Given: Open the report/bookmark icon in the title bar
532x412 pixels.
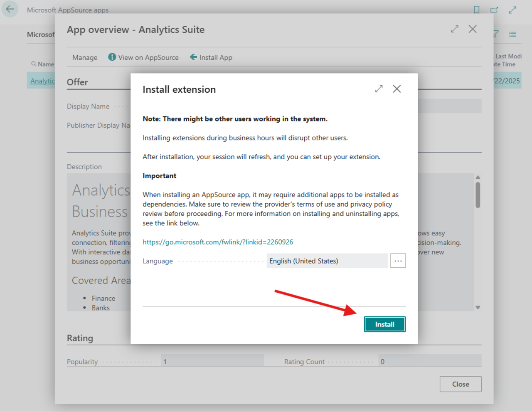Looking at the screenshot, I should (x=476, y=9).
